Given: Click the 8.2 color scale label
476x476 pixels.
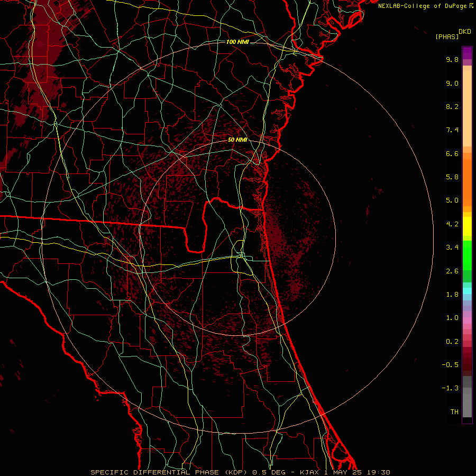Looking at the screenshot, I should (452, 106).
